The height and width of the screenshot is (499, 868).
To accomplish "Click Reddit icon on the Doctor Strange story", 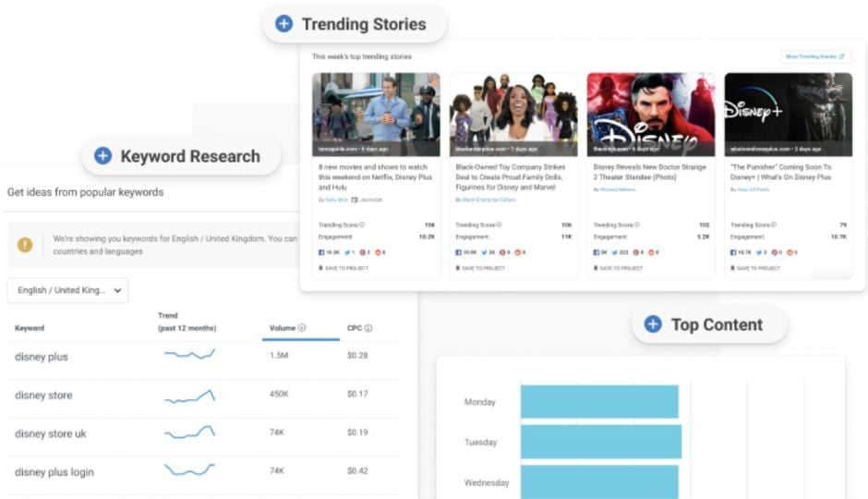I will 652,252.
